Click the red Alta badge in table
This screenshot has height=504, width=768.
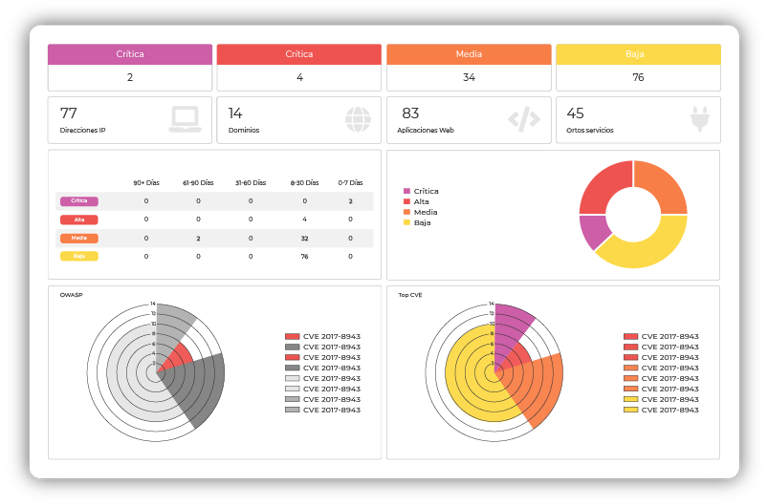79,220
